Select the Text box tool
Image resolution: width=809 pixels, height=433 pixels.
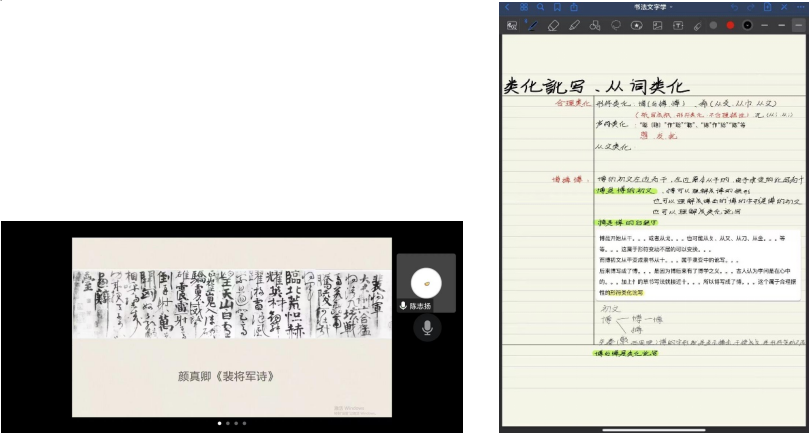(x=678, y=25)
